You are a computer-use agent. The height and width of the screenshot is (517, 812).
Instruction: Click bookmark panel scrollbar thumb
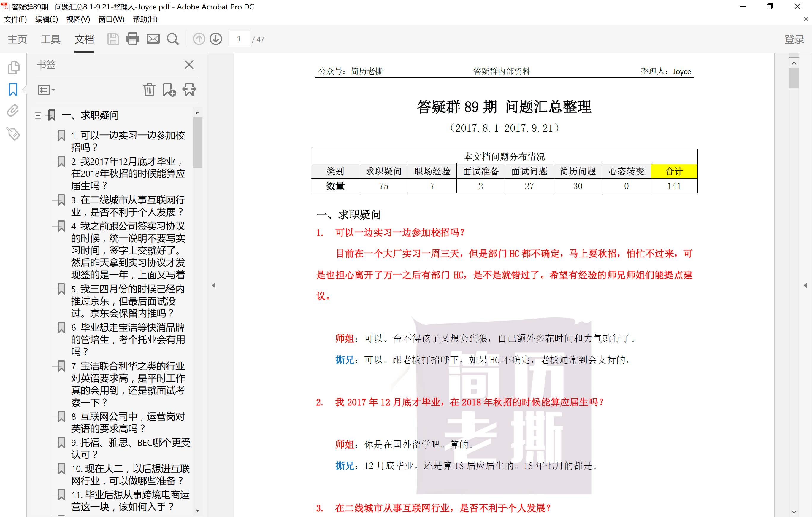pos(198,142)
